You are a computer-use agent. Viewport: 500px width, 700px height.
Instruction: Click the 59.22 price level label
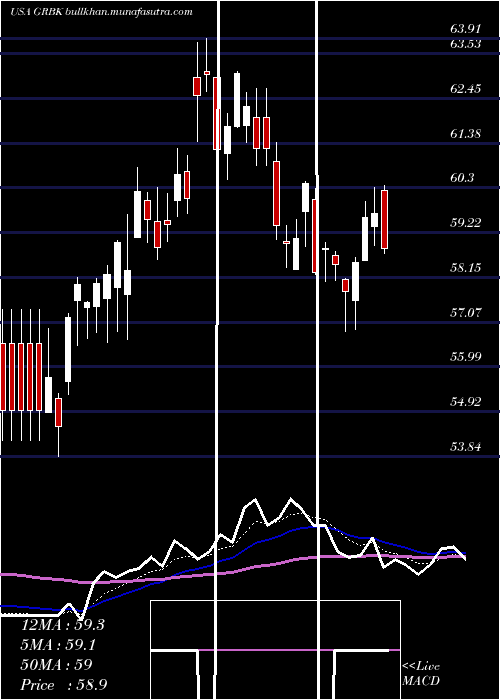(465, 223)
